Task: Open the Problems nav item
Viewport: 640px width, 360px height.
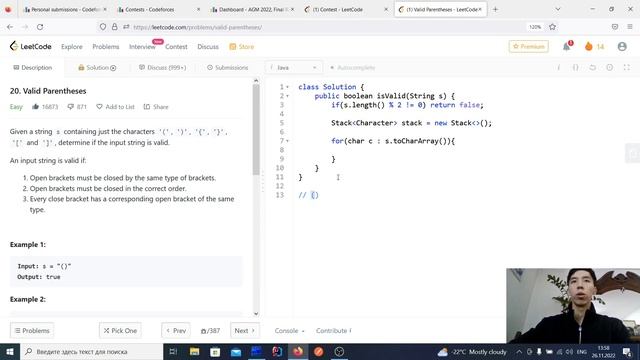Action: (106, 47)
